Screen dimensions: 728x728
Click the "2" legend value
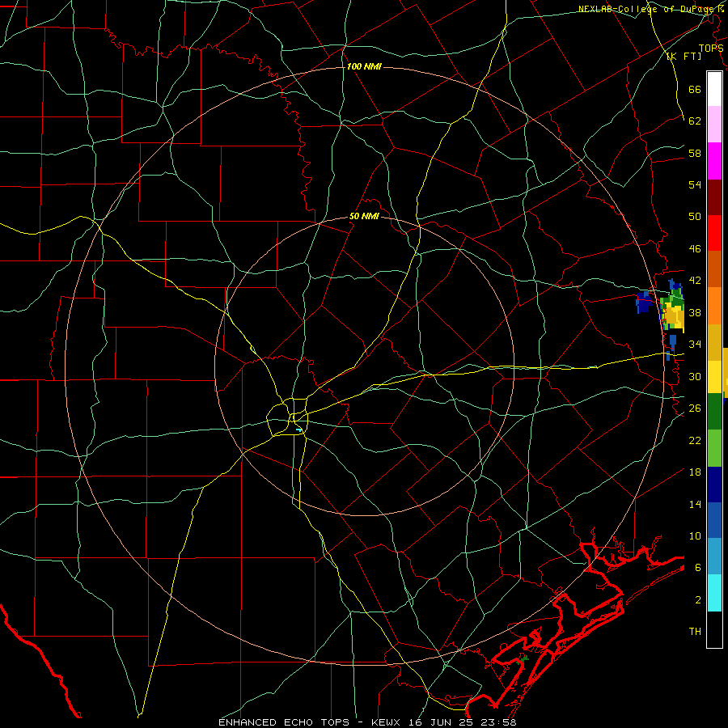698,600
